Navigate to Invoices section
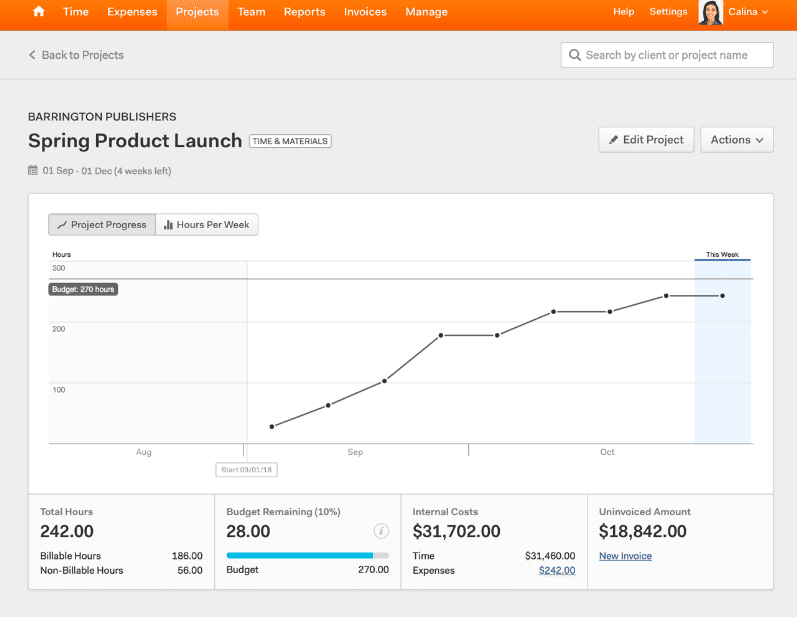The height and width of the screenshot is (617, 797). click(x=365, y=12)
